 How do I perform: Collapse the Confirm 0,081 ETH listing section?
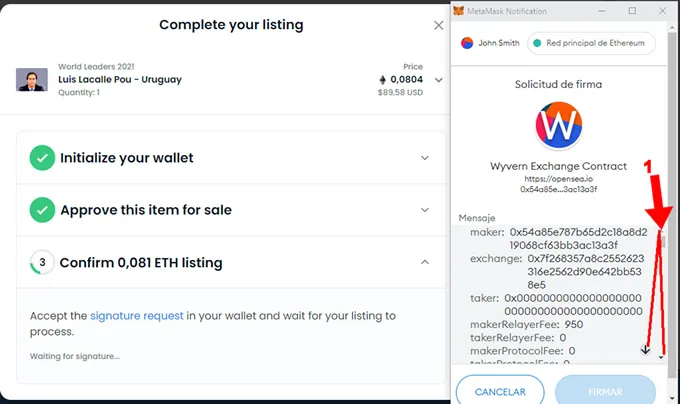(425, 263)
